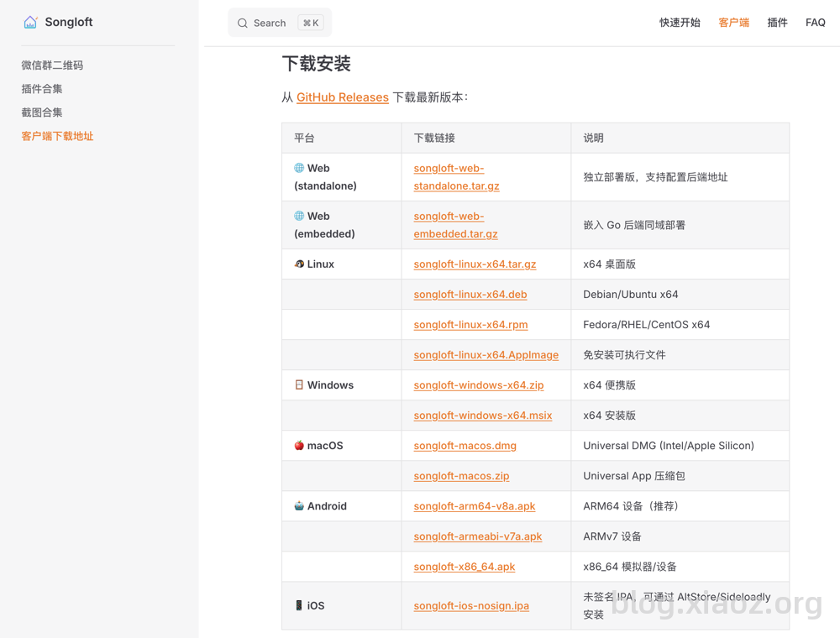
Task: Download songloft-windows-x64.msix
Action: point(483,416)
